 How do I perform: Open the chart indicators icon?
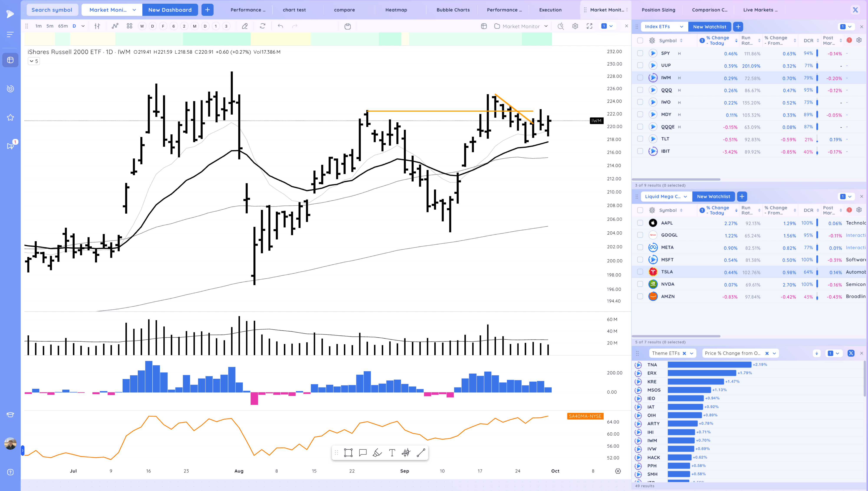click(x=115, y=26)
